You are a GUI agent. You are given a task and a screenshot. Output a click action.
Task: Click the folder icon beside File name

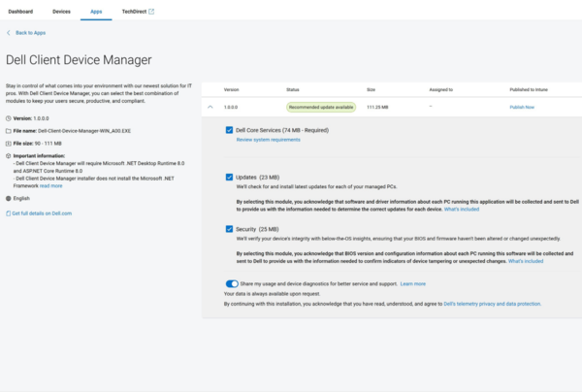click(9, 129)
